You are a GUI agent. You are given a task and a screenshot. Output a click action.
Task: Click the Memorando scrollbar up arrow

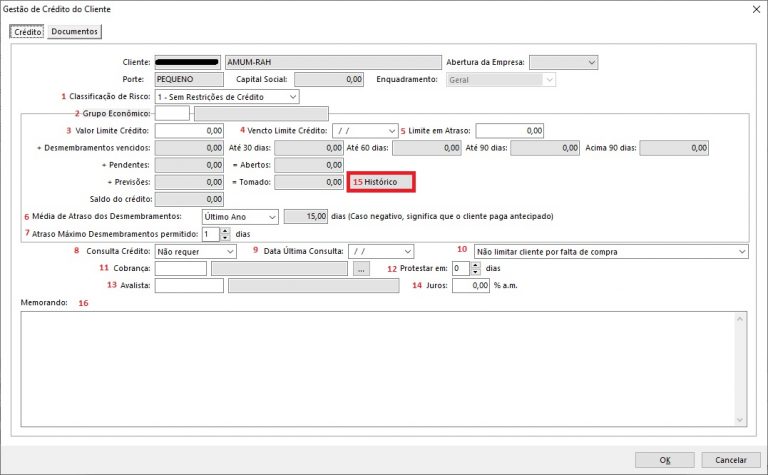pyautogui.click(x=740, y=319)
